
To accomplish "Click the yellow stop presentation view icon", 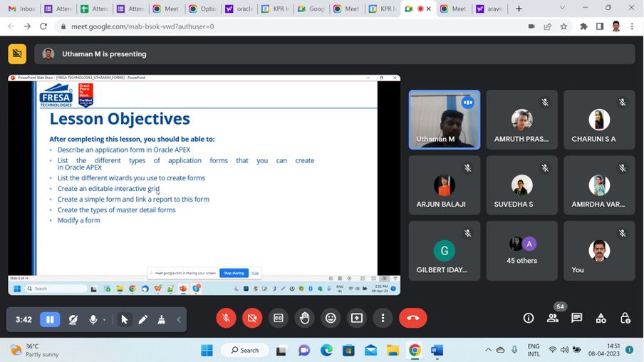I will [x=17, y=54].
